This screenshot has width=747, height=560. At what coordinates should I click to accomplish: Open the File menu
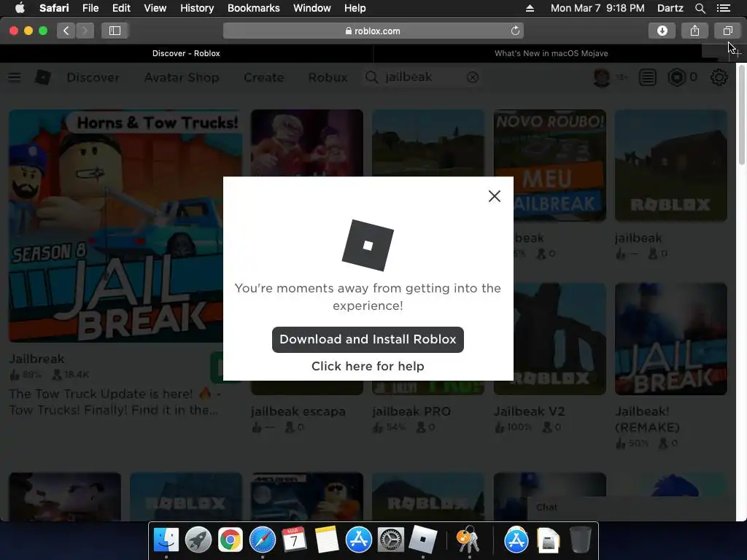(90, 8)
